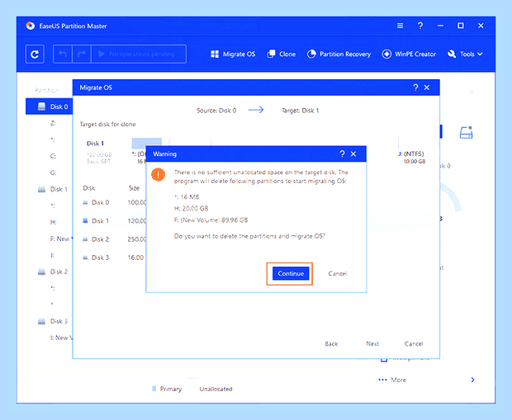Click the '*: 16 MB' partition line
This screenshot has height=420, width=512.
[x=187, y=196]
